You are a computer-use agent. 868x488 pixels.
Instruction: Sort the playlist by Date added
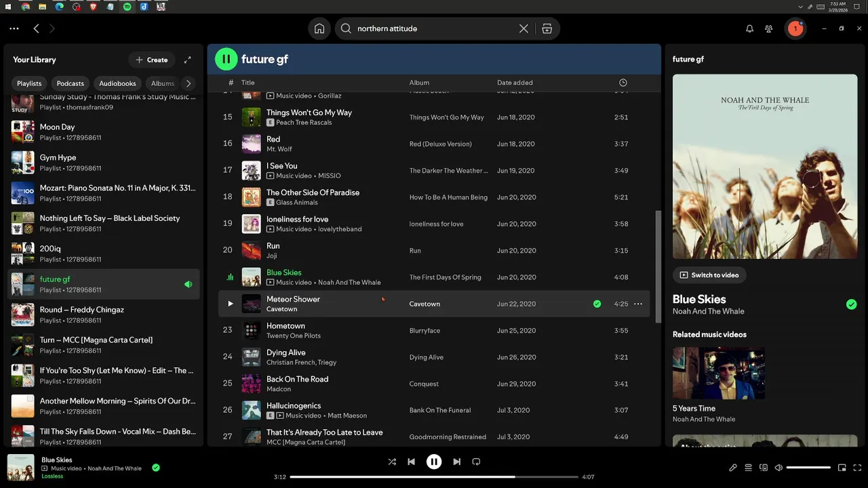[x=515, y=83]
